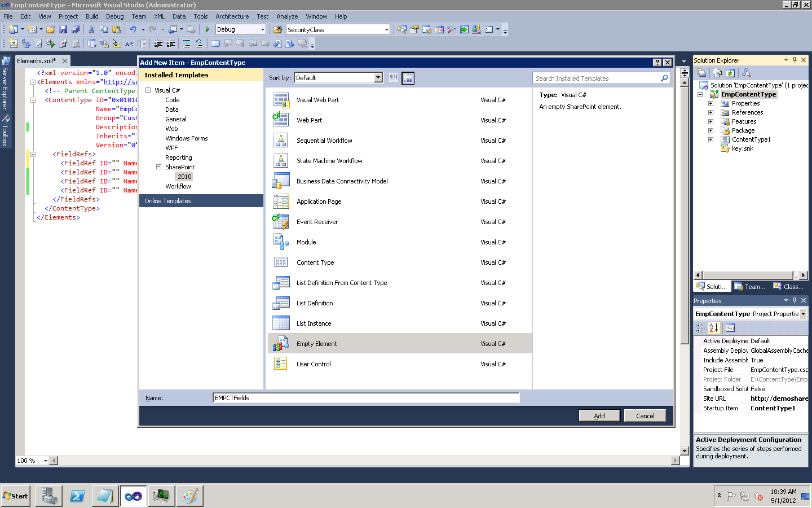Click the Paste toolbar icon
The width and height of the screenshot is (812, 508).
[117, 29]
